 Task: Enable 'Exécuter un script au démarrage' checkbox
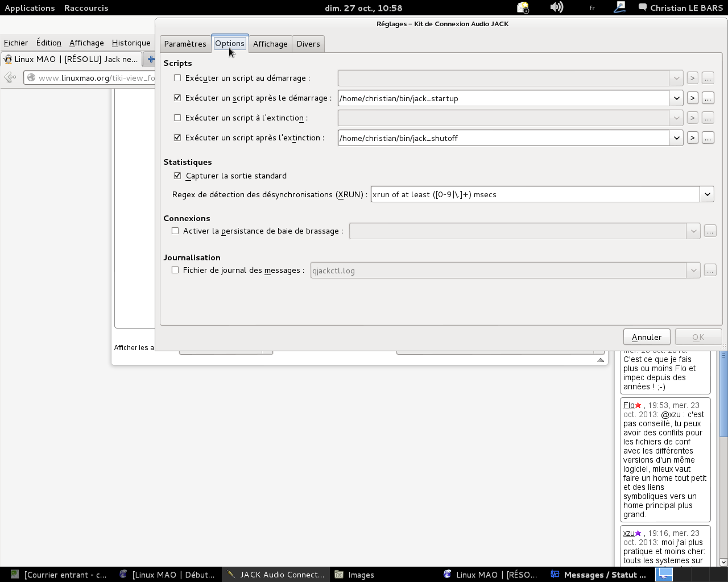click(x=177, y=78)
